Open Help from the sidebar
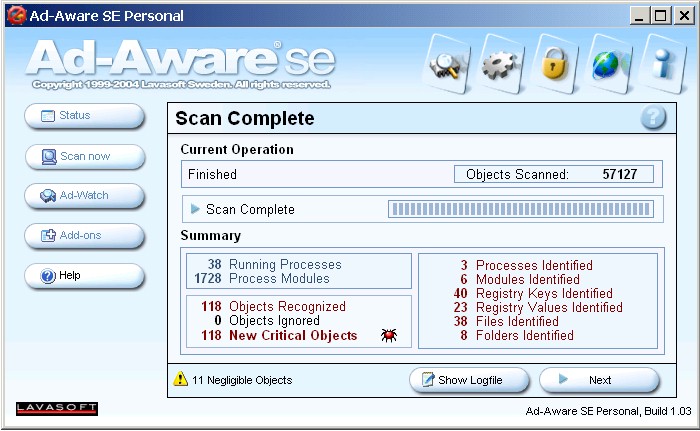Viewport: 700px width, 431px height. click(x=84, y=276)
